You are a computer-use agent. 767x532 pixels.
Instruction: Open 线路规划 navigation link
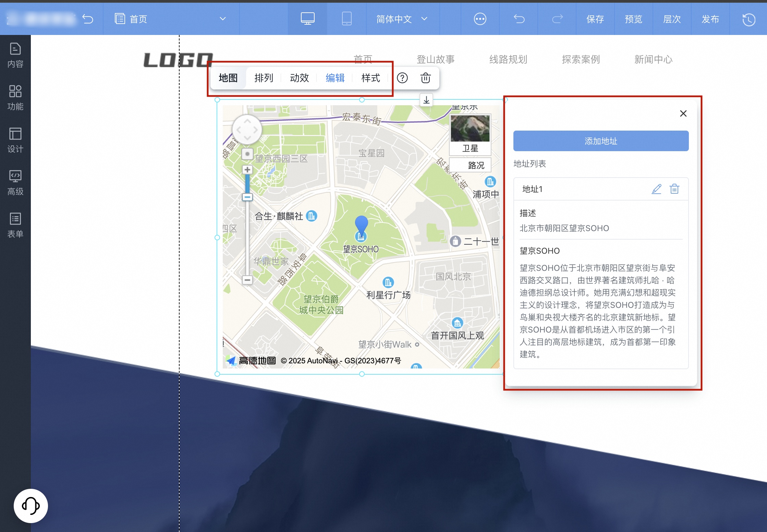[508, 59]
